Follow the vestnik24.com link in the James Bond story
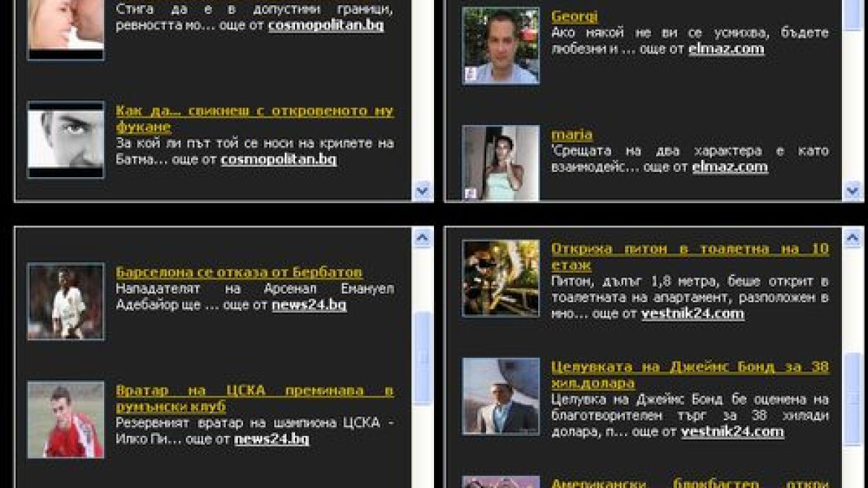Screen dimensions: 868x488 tap(732, 432)
